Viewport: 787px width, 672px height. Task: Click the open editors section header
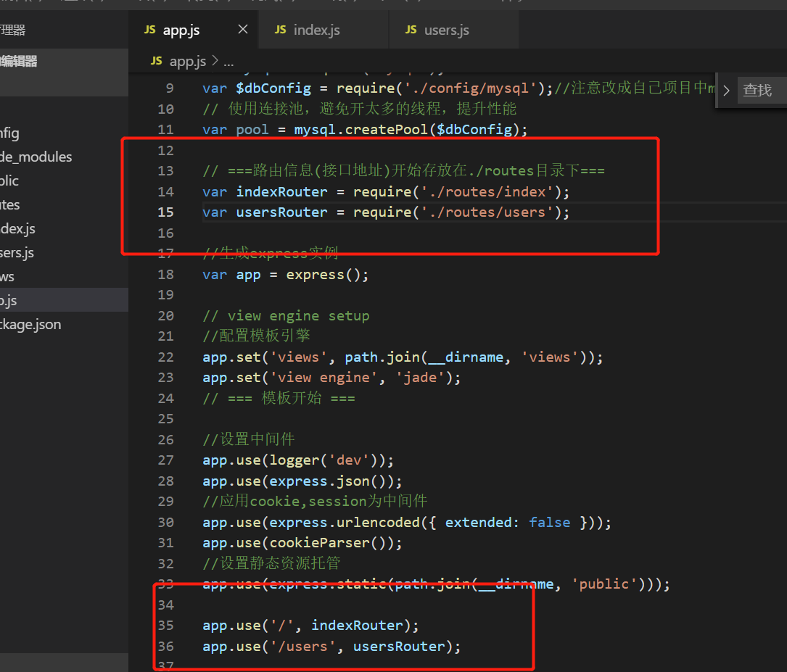click(x=65, y=62)
